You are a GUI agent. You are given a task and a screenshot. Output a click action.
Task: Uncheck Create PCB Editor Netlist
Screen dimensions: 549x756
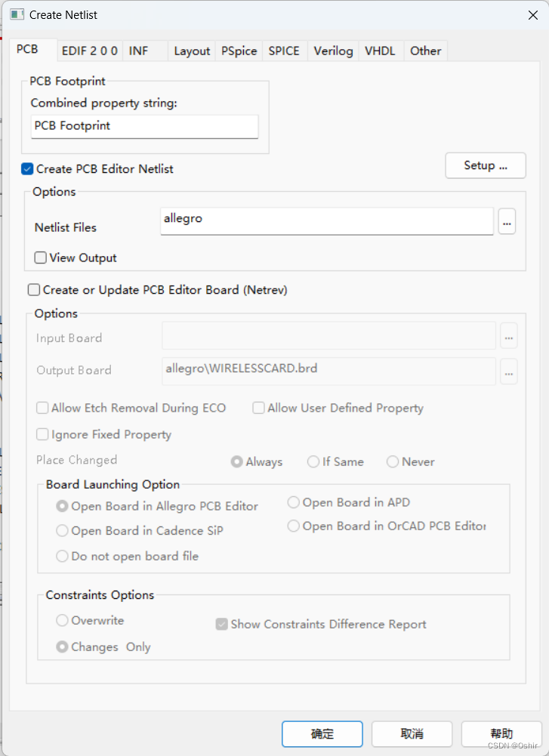(28, 169)
